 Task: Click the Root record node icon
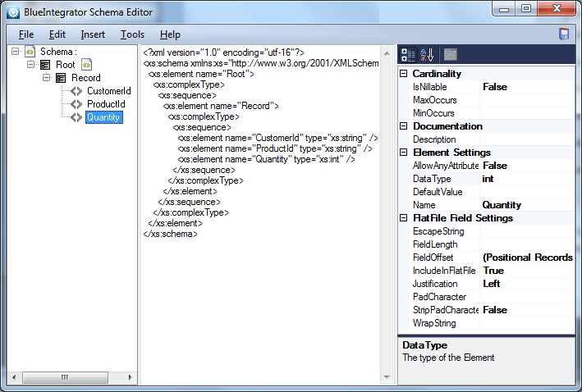pos(45,65)
